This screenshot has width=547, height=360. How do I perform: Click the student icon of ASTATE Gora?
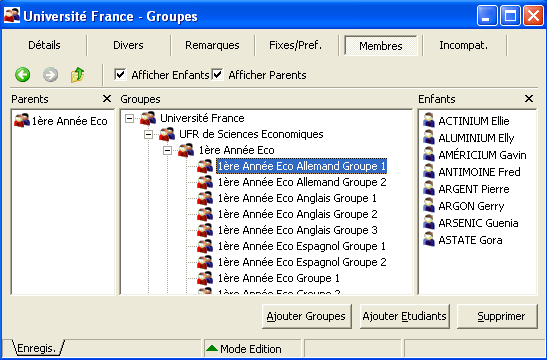tap(429, 239)
